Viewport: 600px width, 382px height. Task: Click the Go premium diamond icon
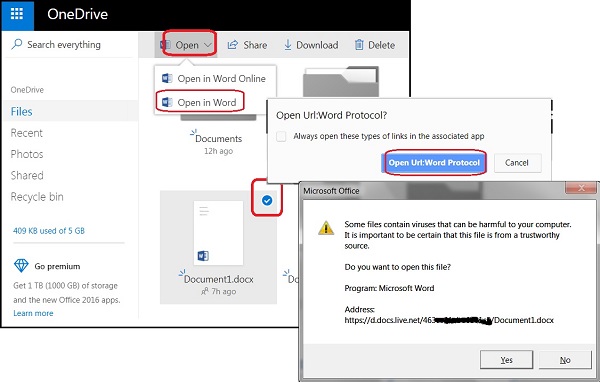coord(21,265)
